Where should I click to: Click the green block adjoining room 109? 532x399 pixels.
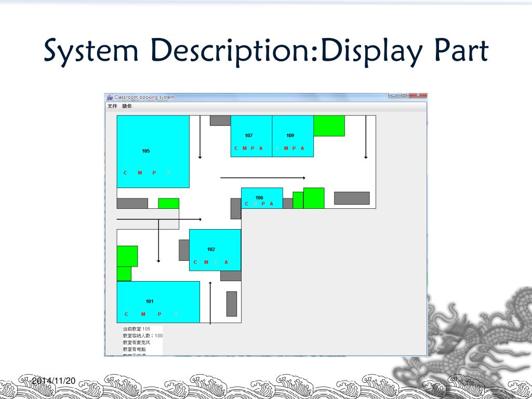[329, 126]
